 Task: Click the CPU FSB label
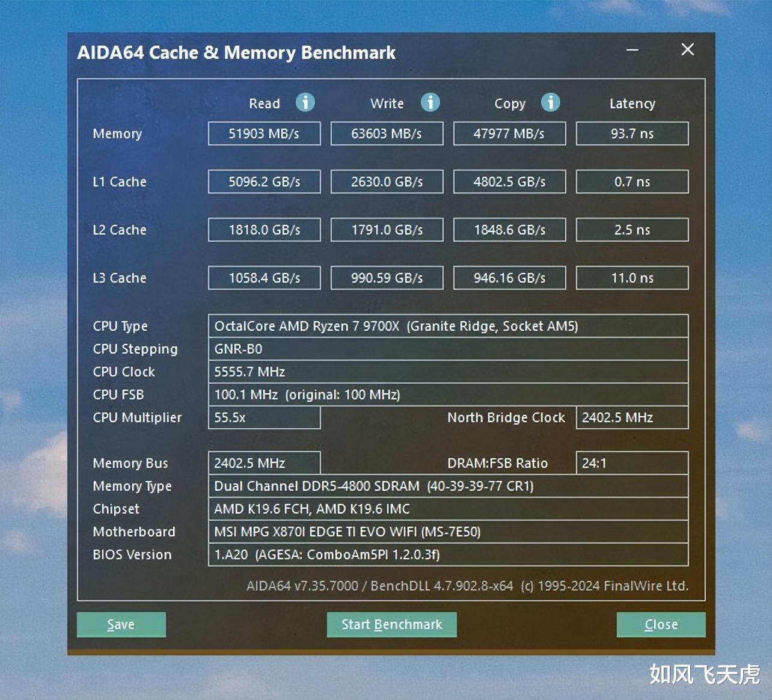click(x=118, y=395)
